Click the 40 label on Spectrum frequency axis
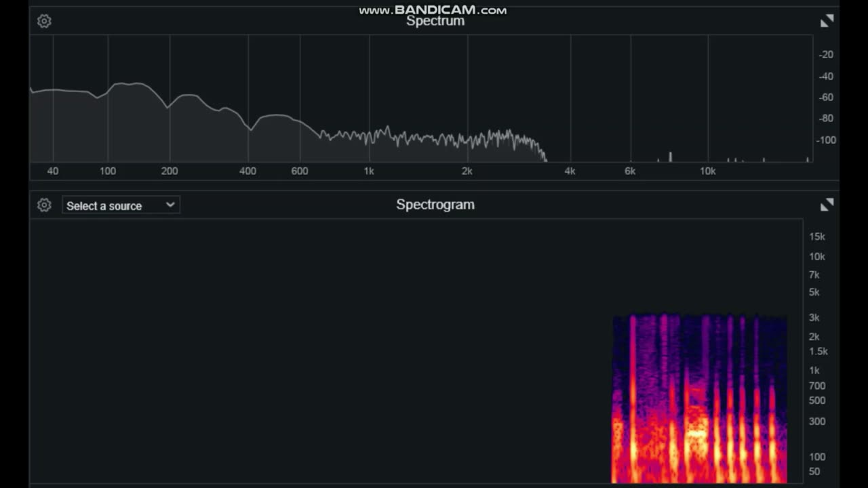Viewport: 868px width, 488px height. 53,171
